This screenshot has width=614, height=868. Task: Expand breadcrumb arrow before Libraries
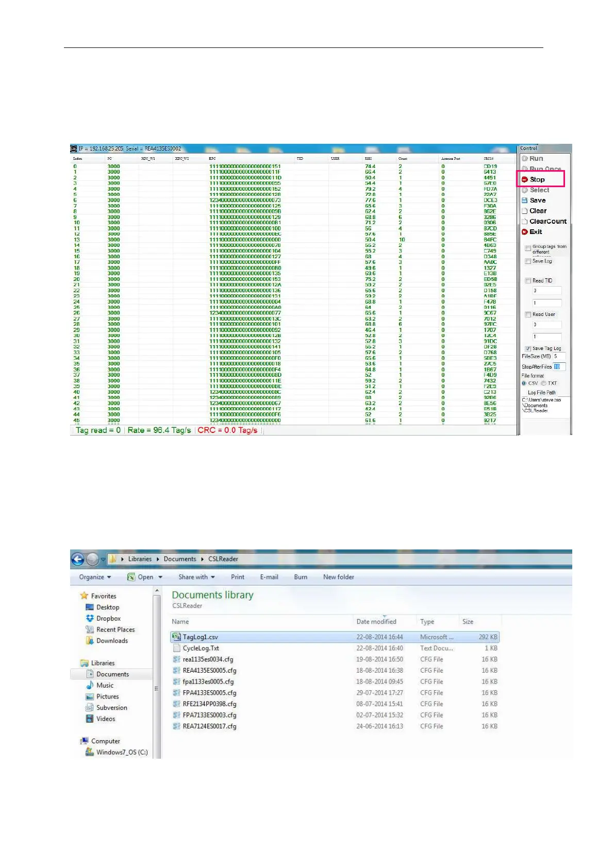tap(122, 559)
